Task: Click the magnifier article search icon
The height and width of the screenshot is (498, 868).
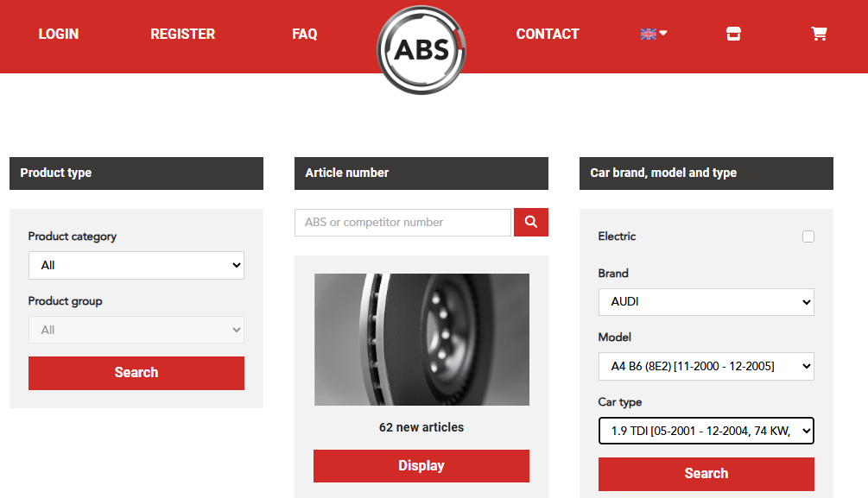Action: coord(531,222)
